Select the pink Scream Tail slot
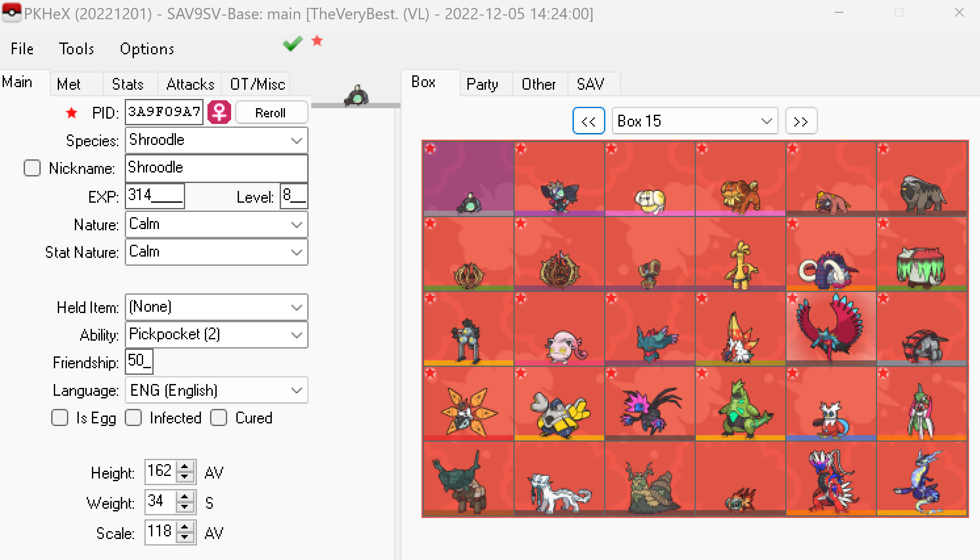 (559, 329)
